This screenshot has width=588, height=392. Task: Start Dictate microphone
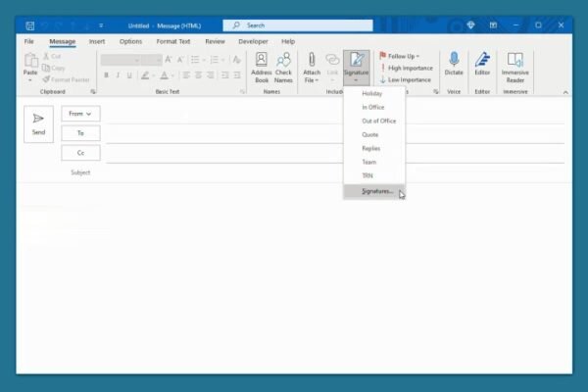tap(454, 64)
